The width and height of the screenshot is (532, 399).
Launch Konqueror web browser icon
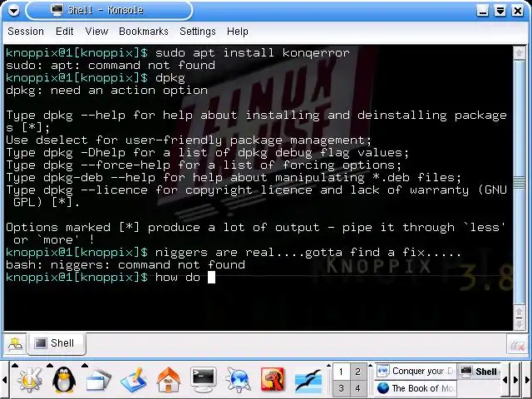coord(239,380)
